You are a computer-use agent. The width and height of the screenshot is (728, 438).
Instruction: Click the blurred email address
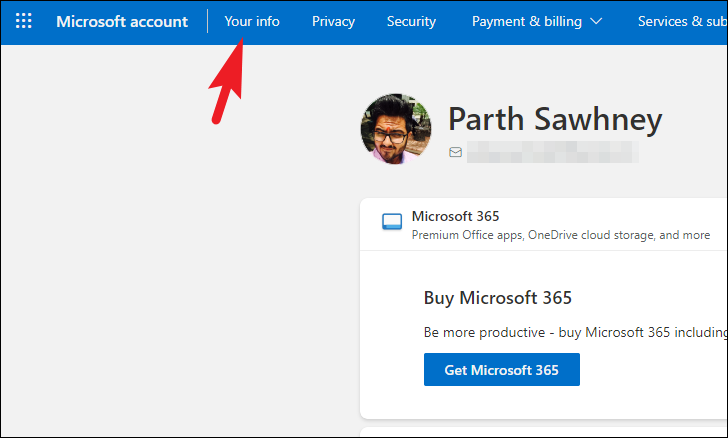(552, 152)
